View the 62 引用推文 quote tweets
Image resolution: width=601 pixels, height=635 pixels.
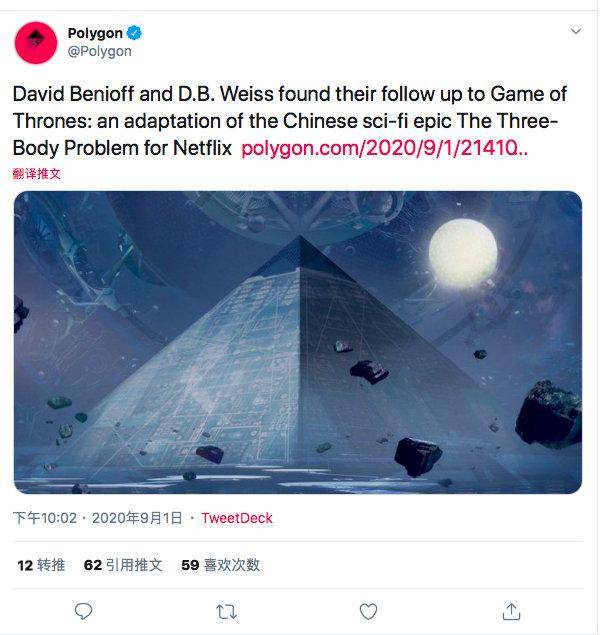pos(123,565)
